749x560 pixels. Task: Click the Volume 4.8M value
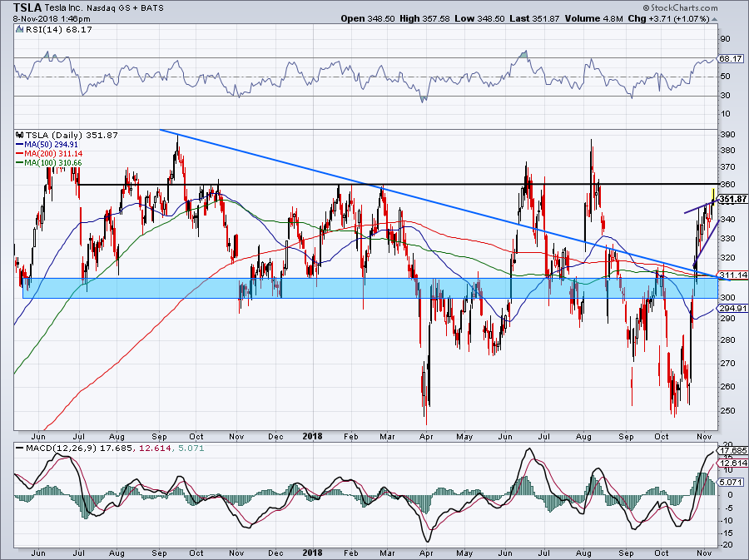pos(593,18)
